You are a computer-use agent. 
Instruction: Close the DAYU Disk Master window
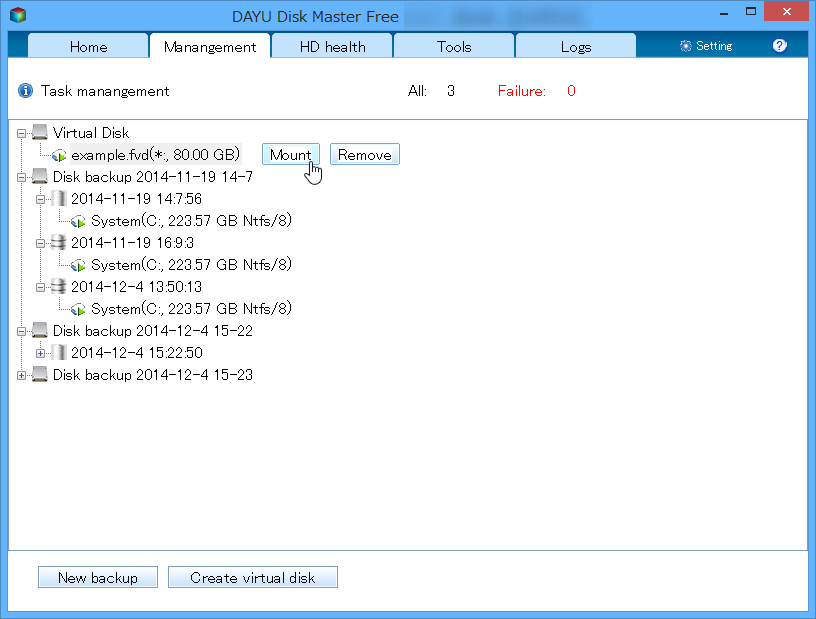tap(786, 11)
